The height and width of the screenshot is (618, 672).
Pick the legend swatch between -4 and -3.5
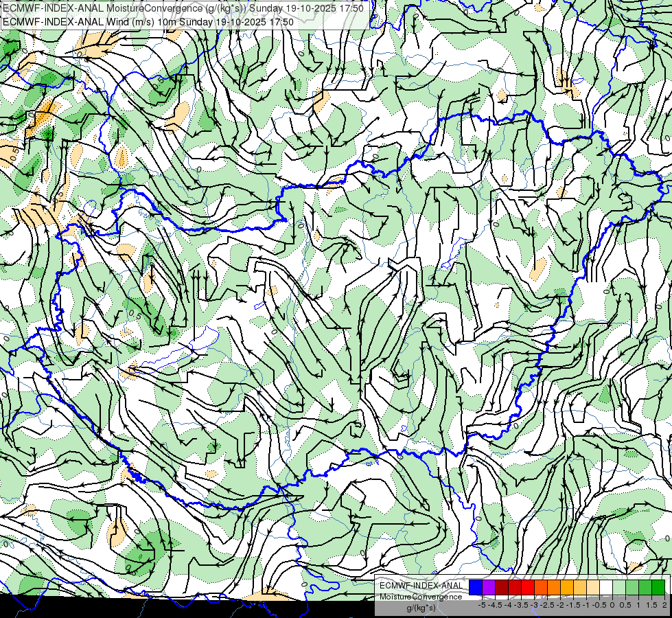point(515,588)
